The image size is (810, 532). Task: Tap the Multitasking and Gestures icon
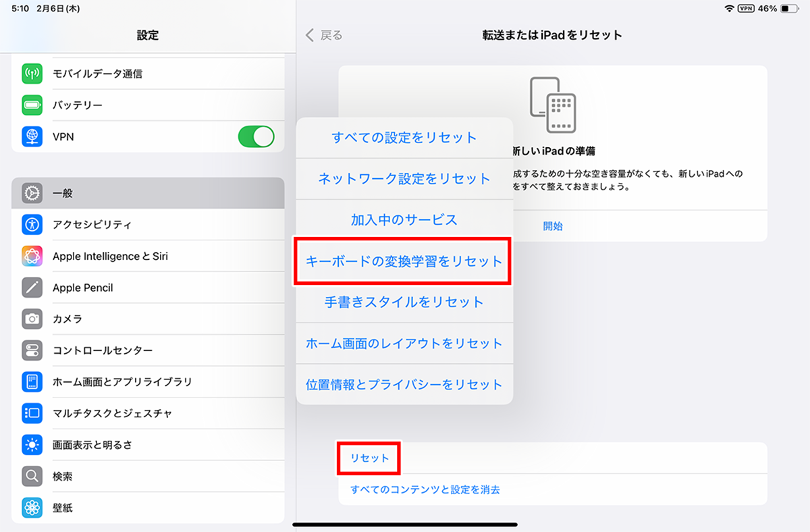pyautogui.click(x=32, y=413)
